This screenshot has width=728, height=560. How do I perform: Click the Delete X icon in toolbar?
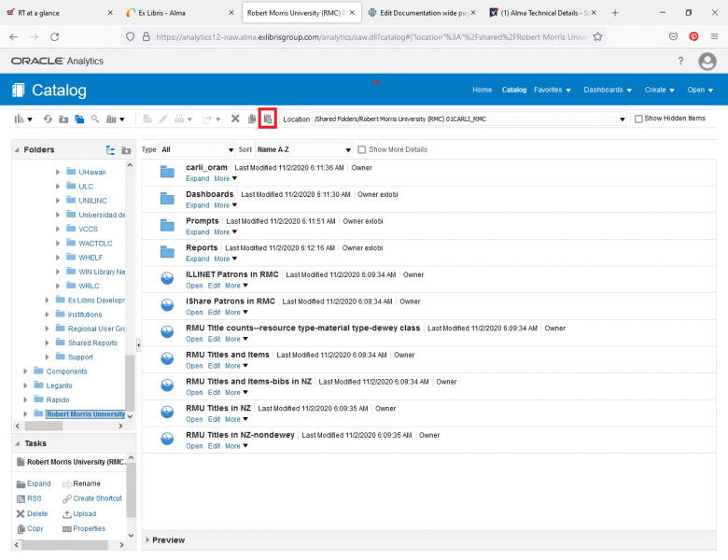[x=235, y=119]
